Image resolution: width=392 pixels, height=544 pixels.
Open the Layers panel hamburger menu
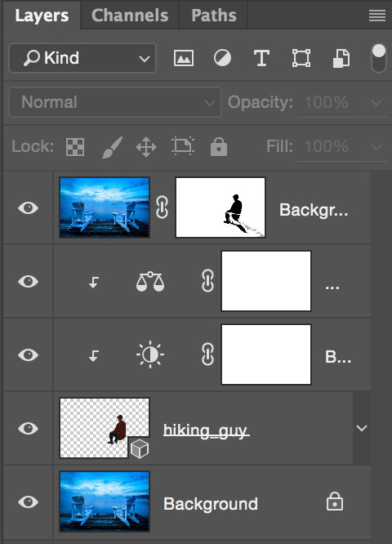point(377,16)
